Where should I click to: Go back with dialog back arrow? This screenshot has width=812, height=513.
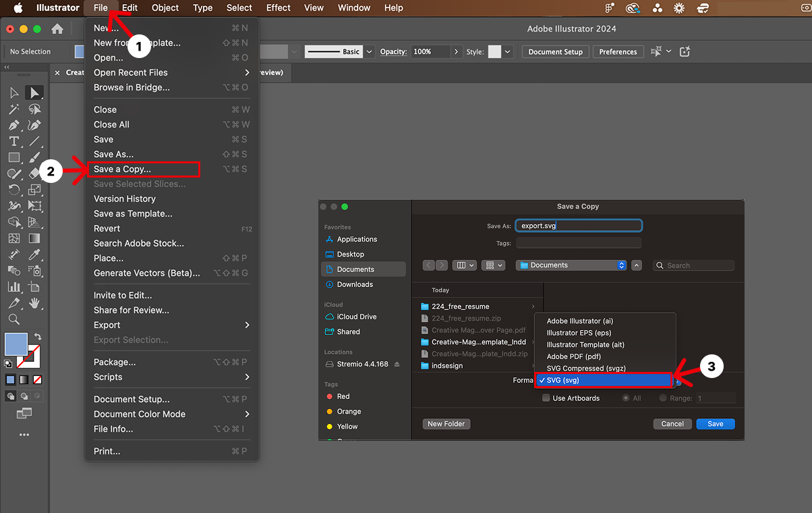[x=429, y=265]
